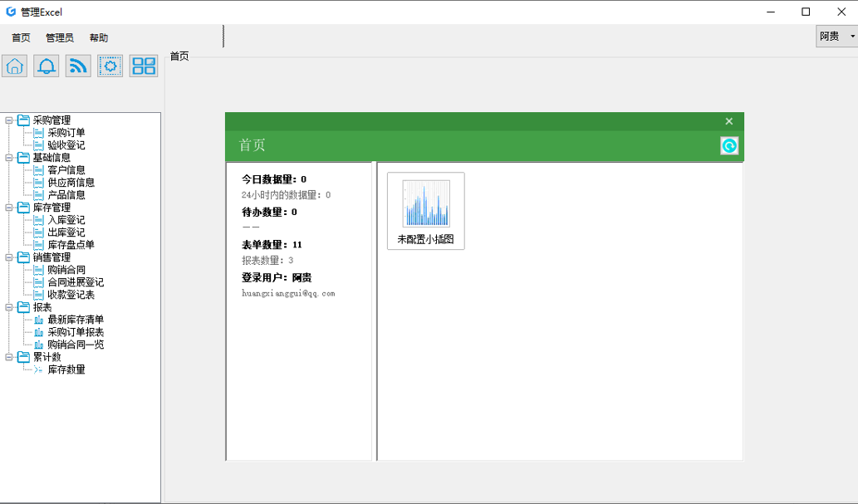
Task: Open the 管理员 menu
Action: (60, 38)
